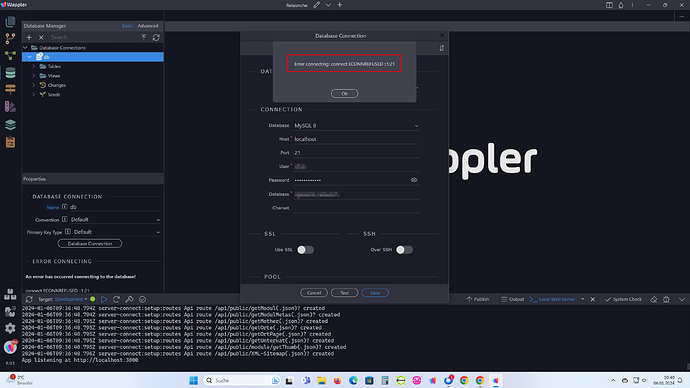Click the add connection plus icon
690x388 pixels.
click(x=29, y=37)
